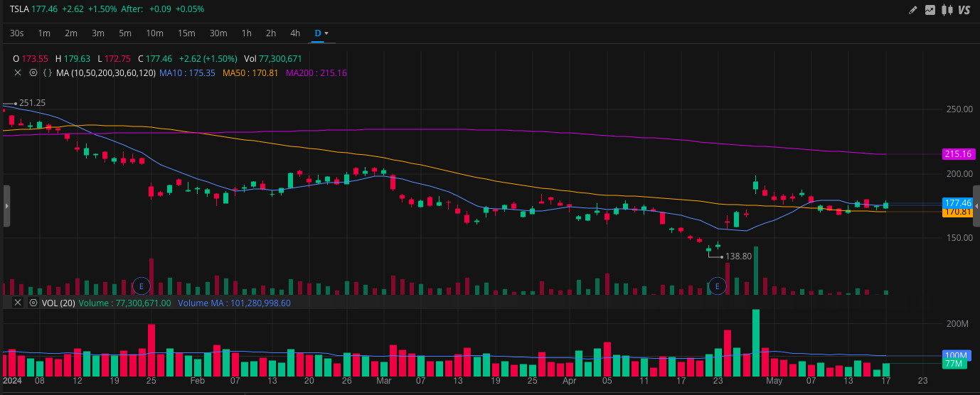Screen dimensions: 980x395
Task: Switch to the 4h interval
Action: (295, 33)
